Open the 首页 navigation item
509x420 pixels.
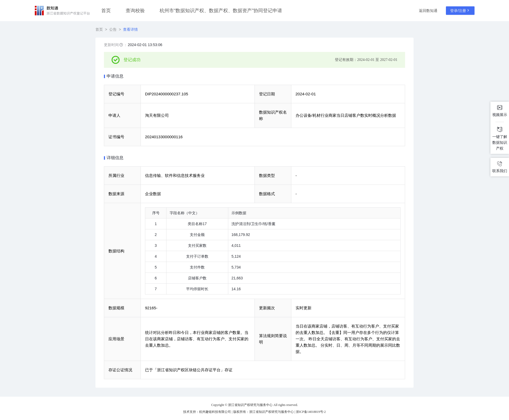pyautogui.click(x=106, y=11)
